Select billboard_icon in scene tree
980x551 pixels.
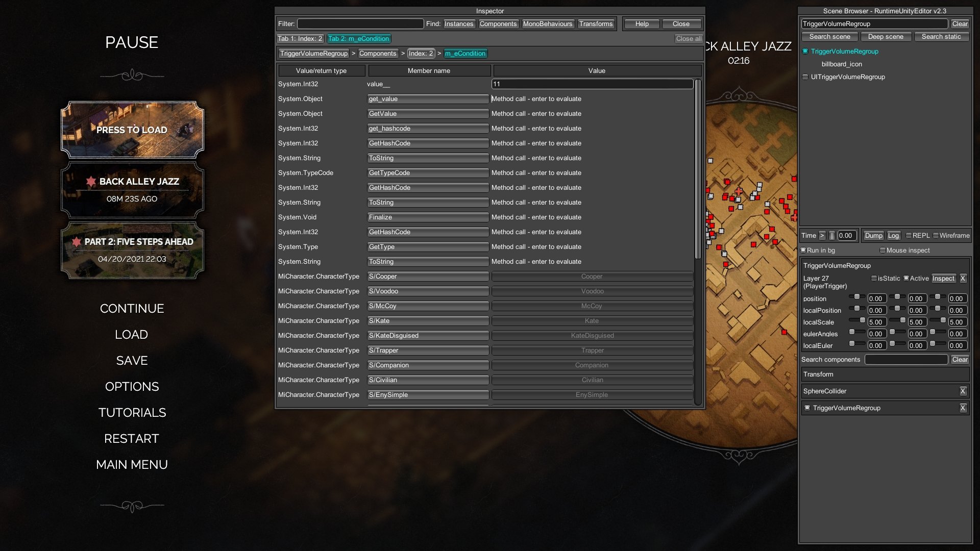coord(841,64)
